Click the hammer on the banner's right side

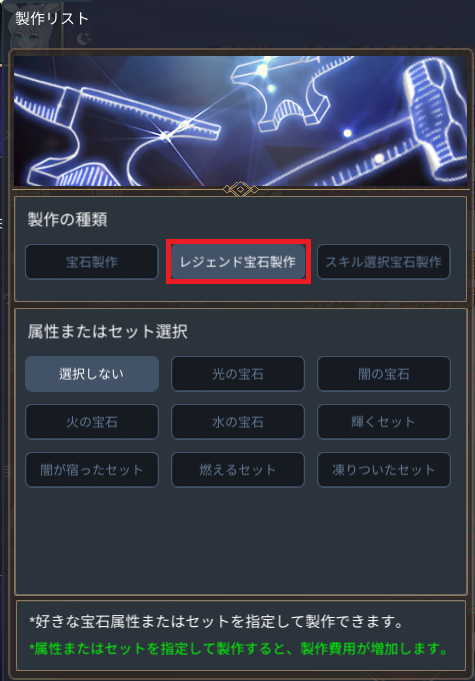pos(434,119)
